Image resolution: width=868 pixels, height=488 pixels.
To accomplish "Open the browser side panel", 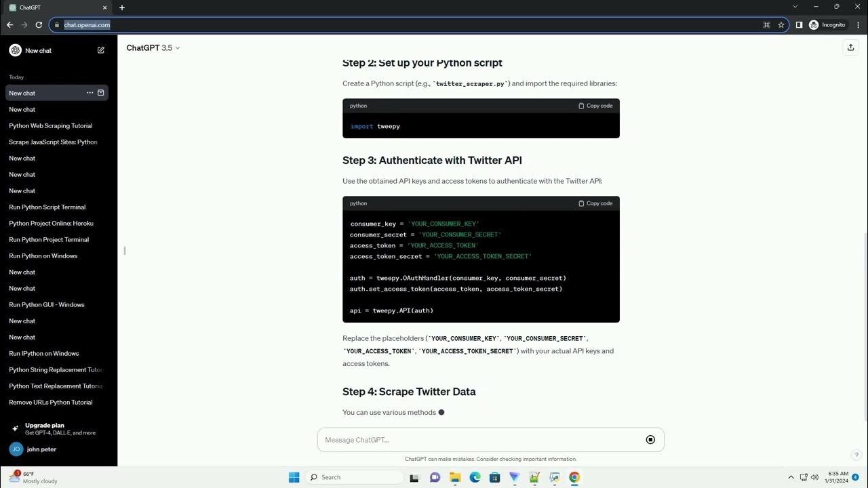I will coord(799,24).
